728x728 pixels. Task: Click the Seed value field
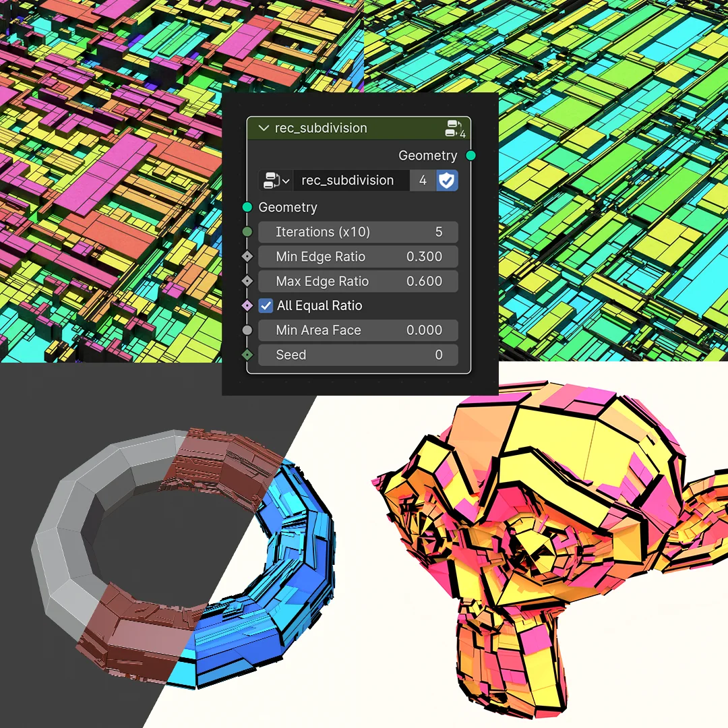pos(358,355)
